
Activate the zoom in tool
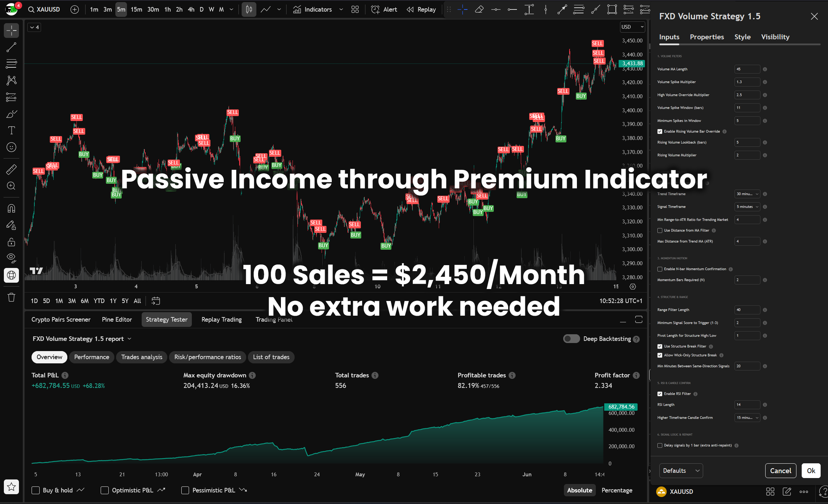pyautogui.click(x=11, y=186)
